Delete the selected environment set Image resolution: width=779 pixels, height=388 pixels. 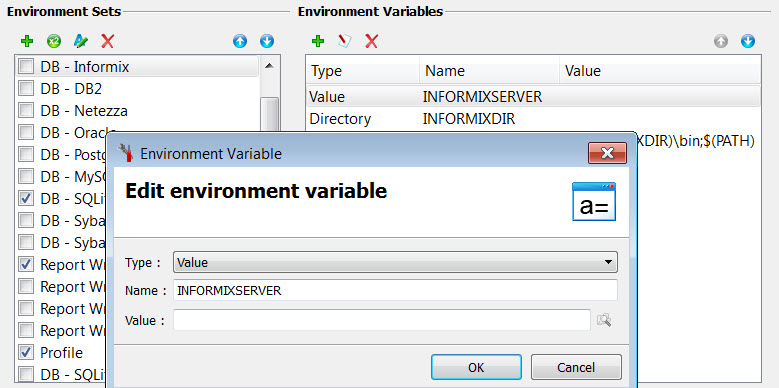tap(107, 41)
